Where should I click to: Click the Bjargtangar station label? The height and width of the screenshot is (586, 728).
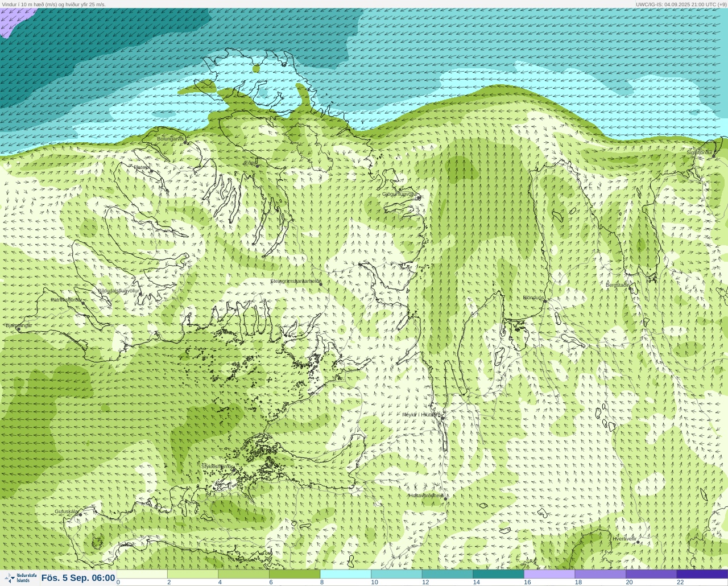[x=19, y=325]
